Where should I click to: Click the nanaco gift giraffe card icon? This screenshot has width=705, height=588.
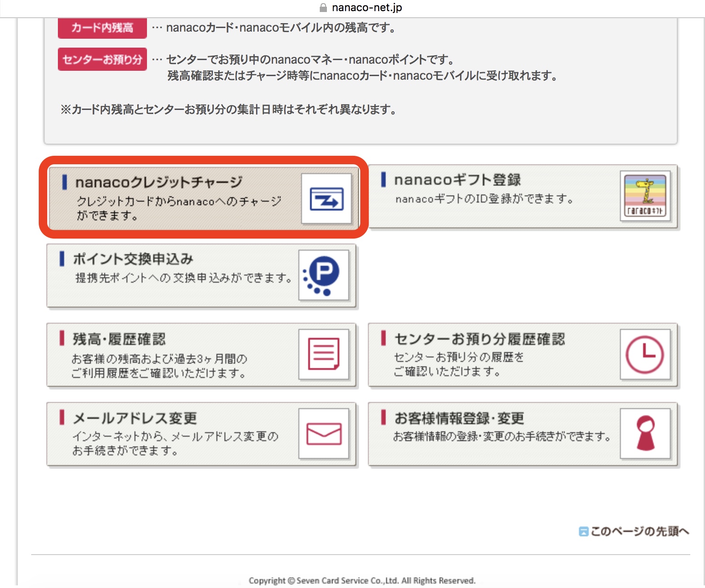click(645, 196)
